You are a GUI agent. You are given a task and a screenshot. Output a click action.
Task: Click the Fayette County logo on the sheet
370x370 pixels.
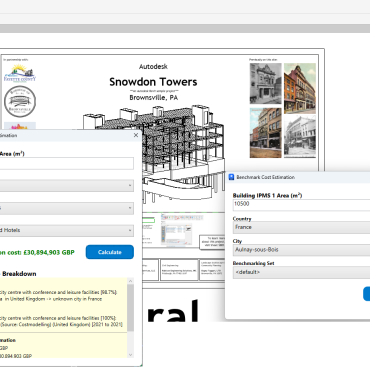[x=20, y=73]
